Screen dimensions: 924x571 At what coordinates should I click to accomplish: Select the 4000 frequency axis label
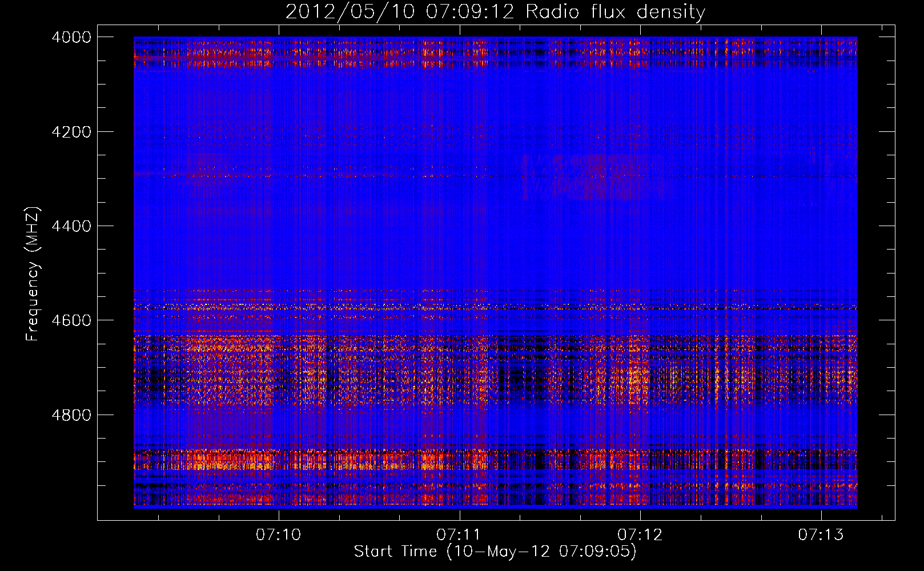(x=71, y=37)
